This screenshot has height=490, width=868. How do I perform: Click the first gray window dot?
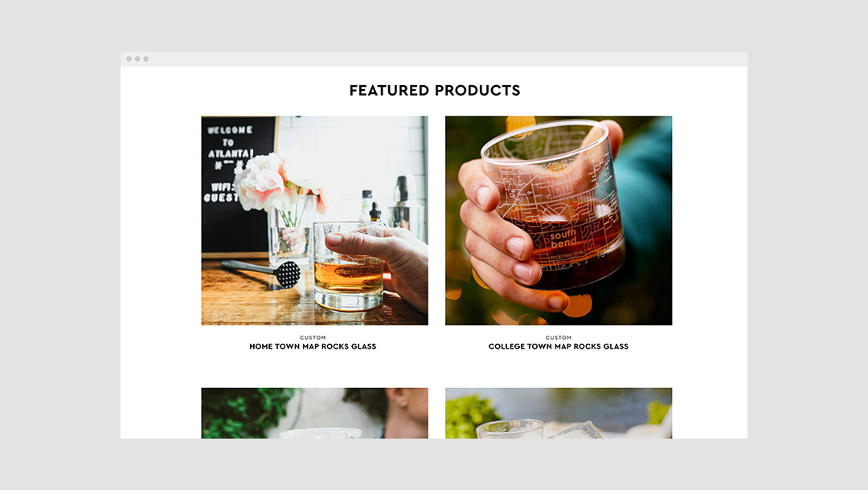pos(129,59)
